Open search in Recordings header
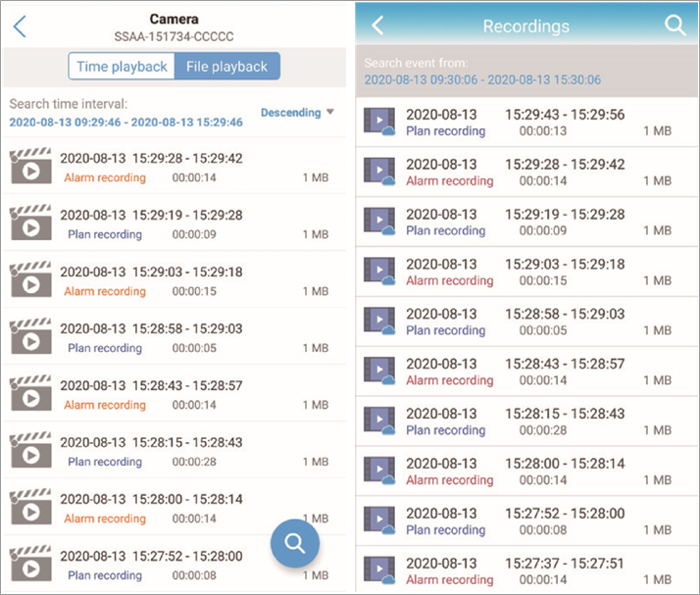The height and width of the screenshot is (595, 700). pos(675,25)
